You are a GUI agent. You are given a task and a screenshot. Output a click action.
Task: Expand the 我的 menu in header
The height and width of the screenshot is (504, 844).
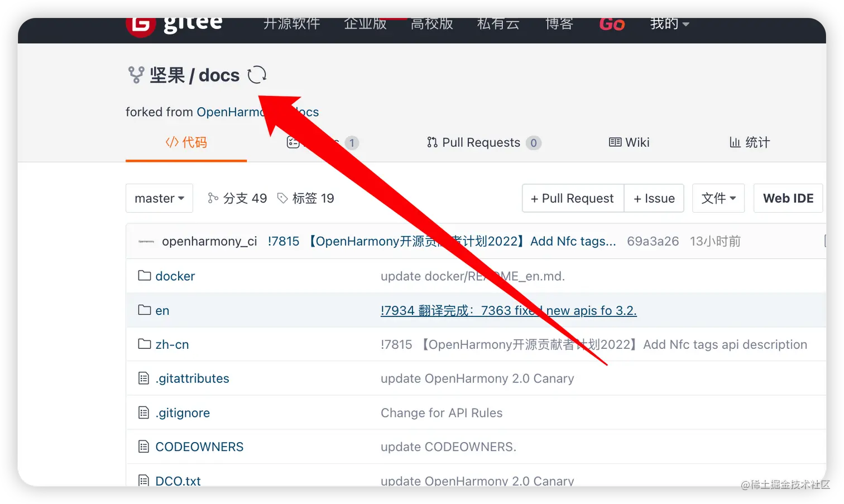[669, 24]
